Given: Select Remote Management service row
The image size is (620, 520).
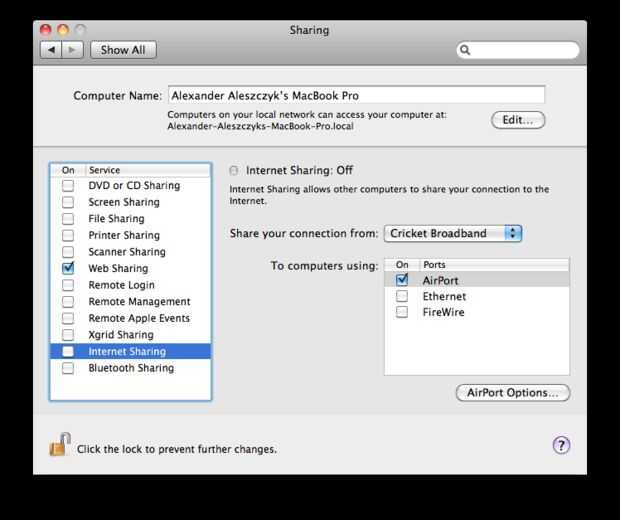Looking at the screenshot, I should tap(130, 302).
